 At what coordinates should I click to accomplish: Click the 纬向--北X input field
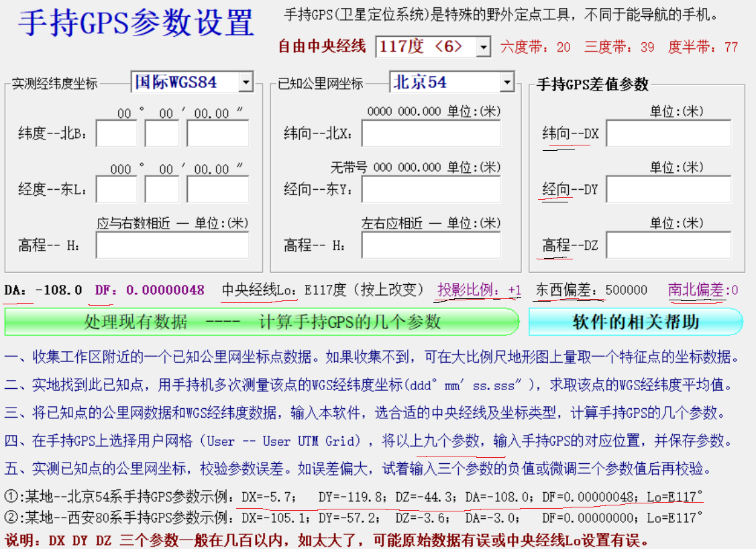(x=431, y=133)
